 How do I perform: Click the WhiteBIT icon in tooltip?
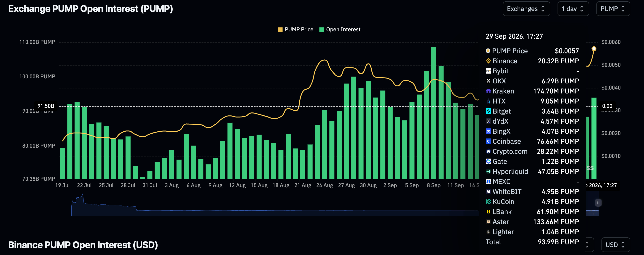(488, 191)
